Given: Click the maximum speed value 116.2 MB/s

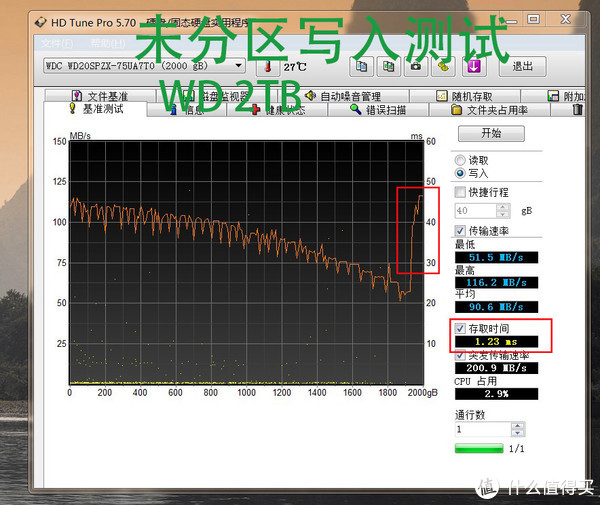Looking at the screenshot, I should [496, 283].
